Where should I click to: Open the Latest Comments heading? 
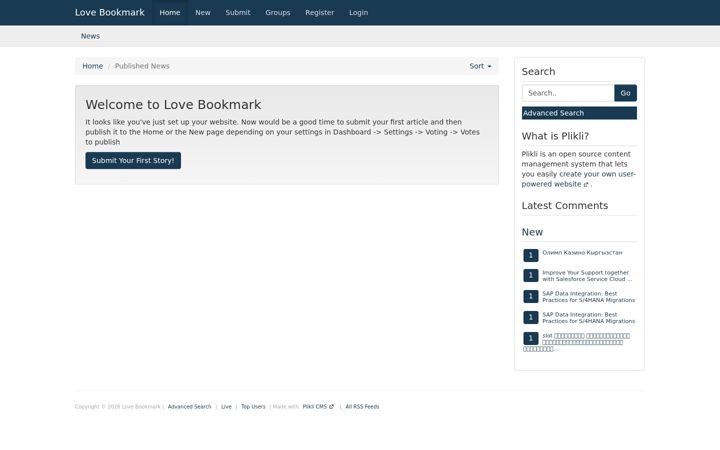click(564, 205)
